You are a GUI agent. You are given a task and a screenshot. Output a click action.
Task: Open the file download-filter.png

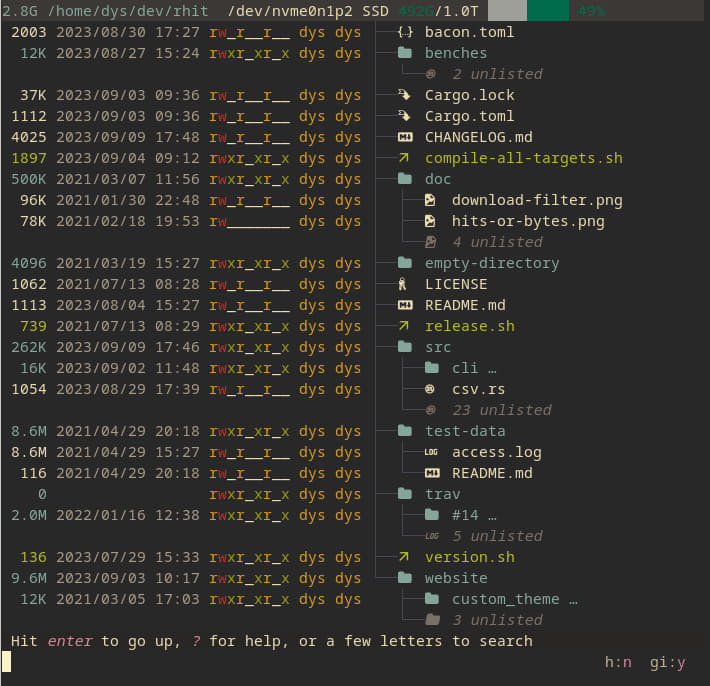[537, 200]
